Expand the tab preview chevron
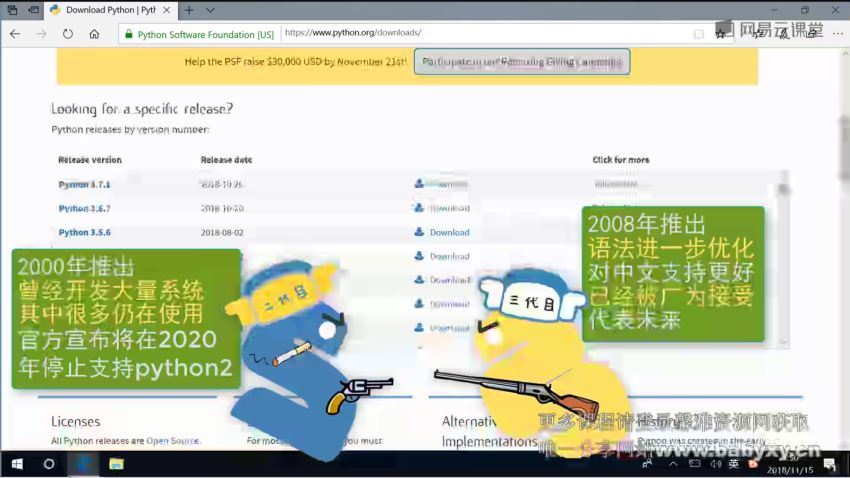The height and width of the screenshot is (478, 850). (x=210, y=10)
